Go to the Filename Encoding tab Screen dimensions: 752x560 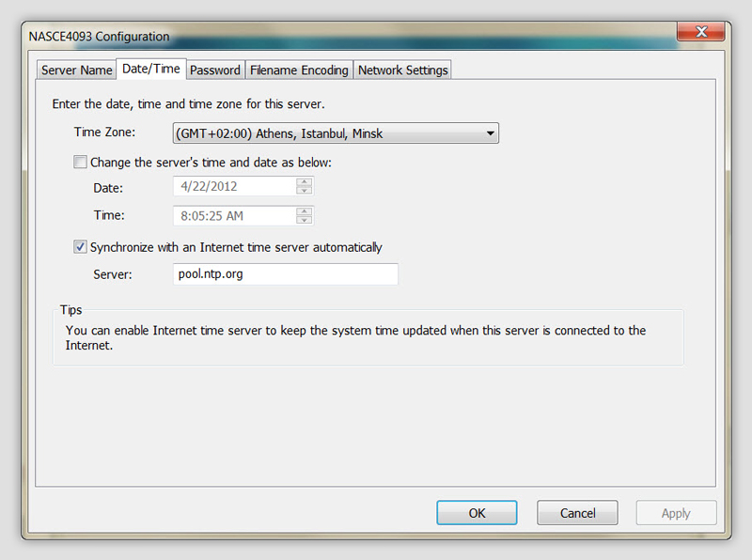click(299, 70)
